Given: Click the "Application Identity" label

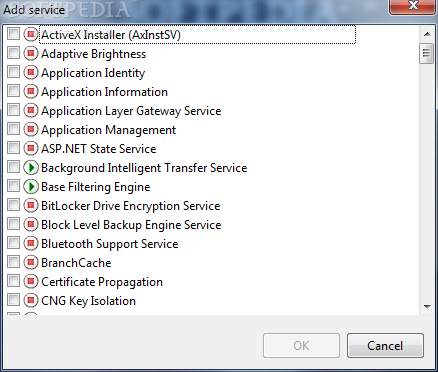Looking at the screenshot, I should click(93, 73).
